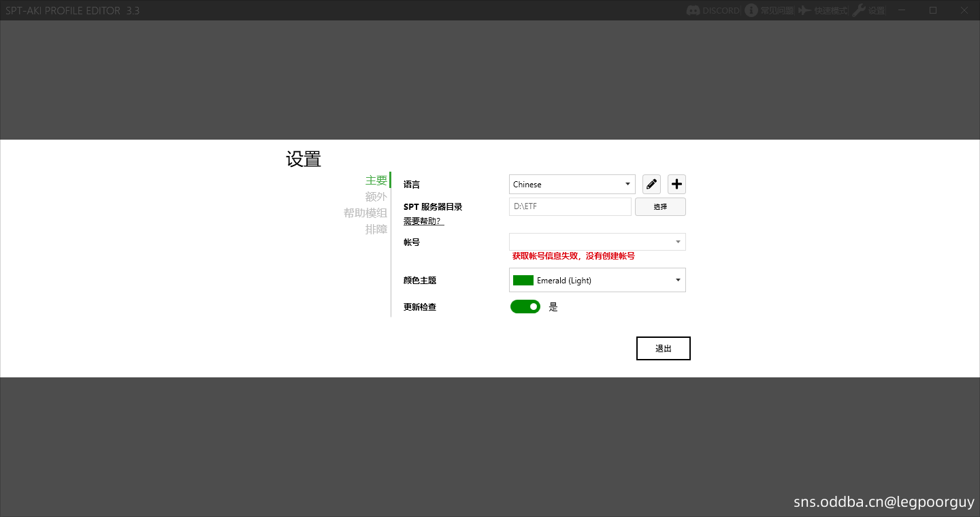Image resolution: width=980 pixels, height=517 pixels.
Task: Open the language dropdown showing Chinese
Action: click(x=572, y=184)
